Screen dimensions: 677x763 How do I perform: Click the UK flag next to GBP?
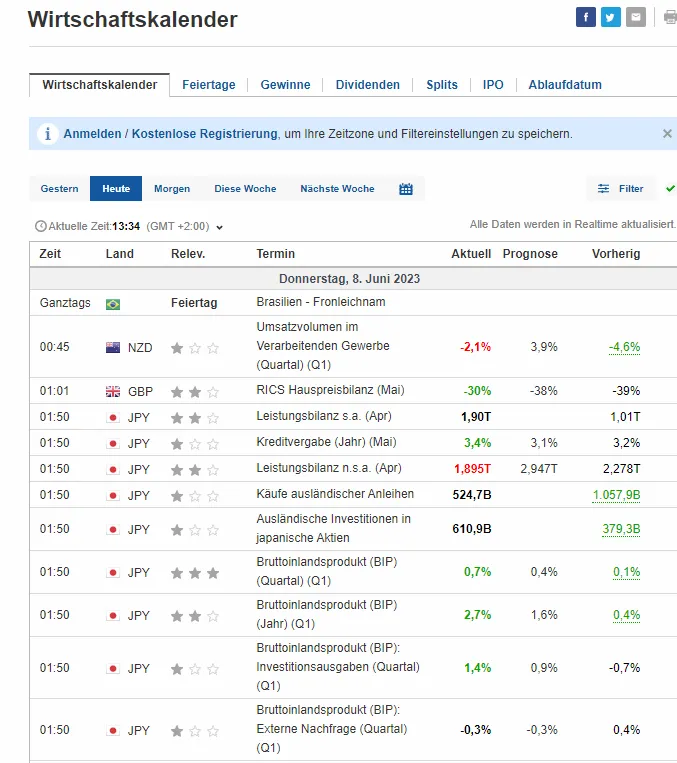(113, 392)
